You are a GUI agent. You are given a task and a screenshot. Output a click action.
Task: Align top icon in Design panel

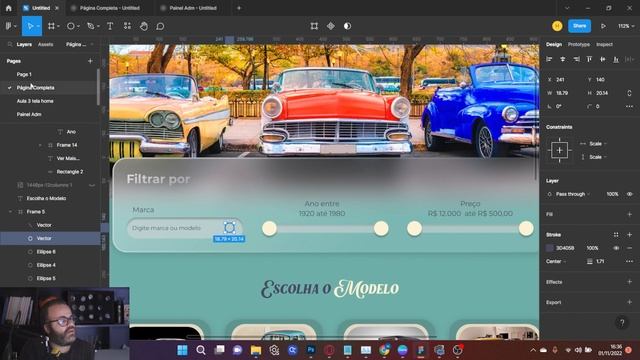click(589, 59)
